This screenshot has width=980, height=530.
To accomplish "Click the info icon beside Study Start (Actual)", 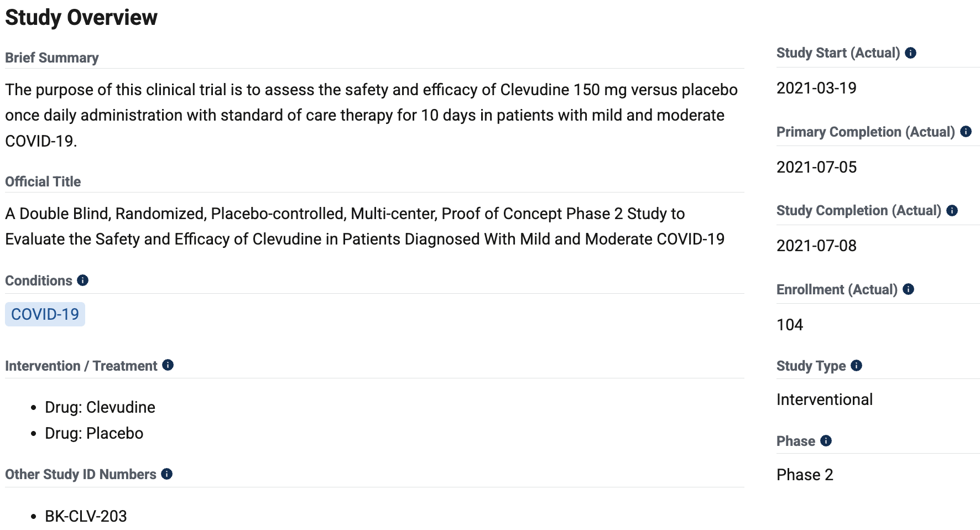I will (x=910, y=53).
